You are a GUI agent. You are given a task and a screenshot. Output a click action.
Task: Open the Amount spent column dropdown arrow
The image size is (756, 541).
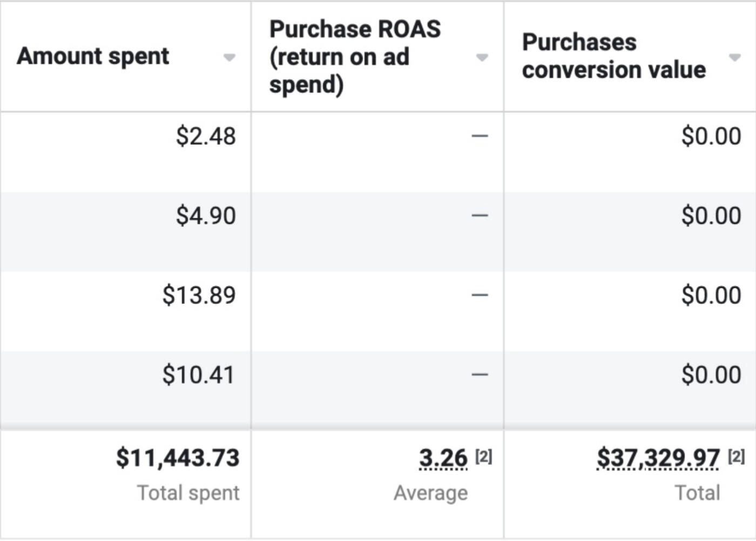[230, 57]
